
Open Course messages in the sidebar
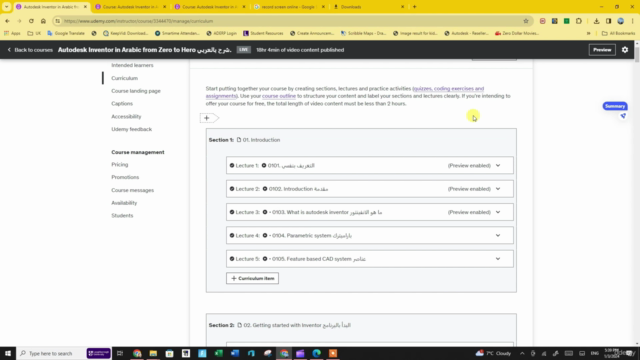tap(133, 190)
